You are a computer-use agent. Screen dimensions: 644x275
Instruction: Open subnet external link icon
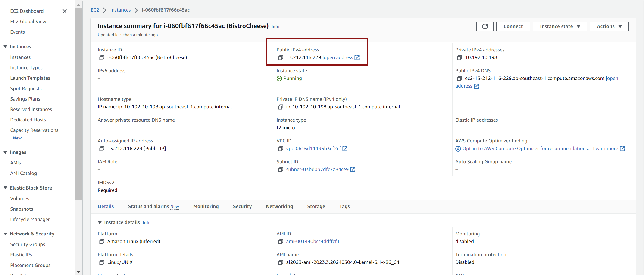click(353, 170)
